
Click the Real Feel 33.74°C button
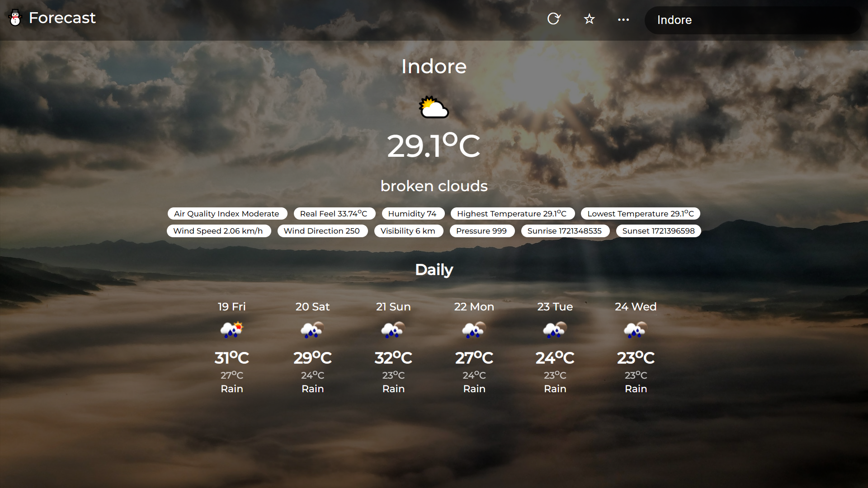(334, 213)
